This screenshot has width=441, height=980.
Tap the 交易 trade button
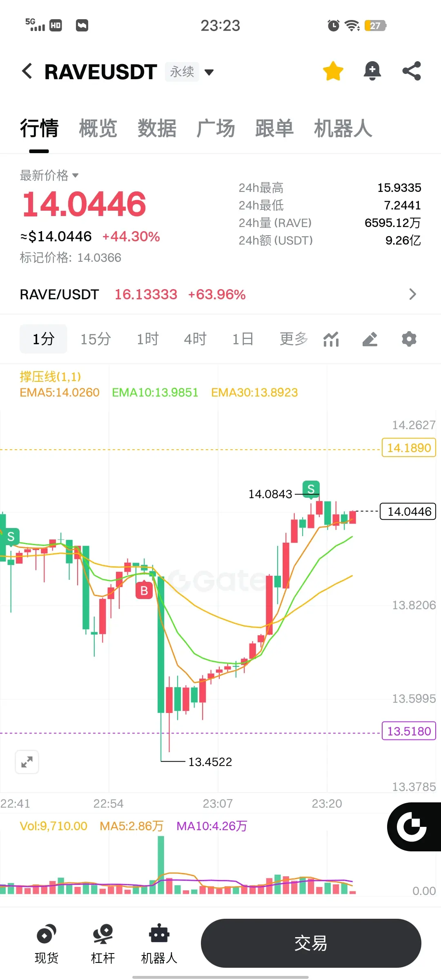[311, 943]
